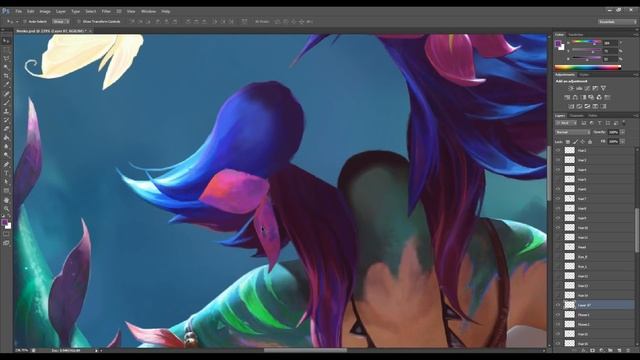Add a Threshold adjustment layer

pyautogui.click(x=587, y=106)
